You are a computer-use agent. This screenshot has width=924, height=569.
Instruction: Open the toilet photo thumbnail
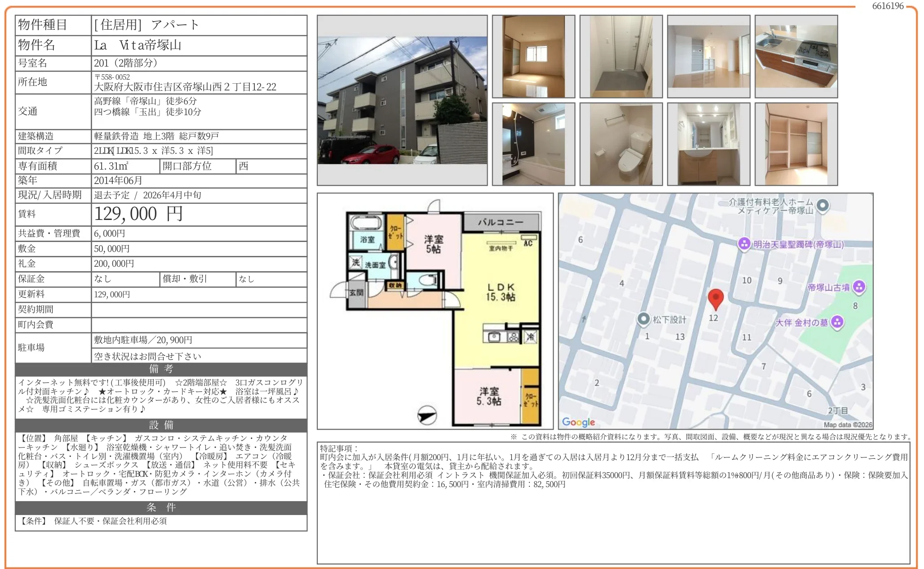click(x=621, y=144)
